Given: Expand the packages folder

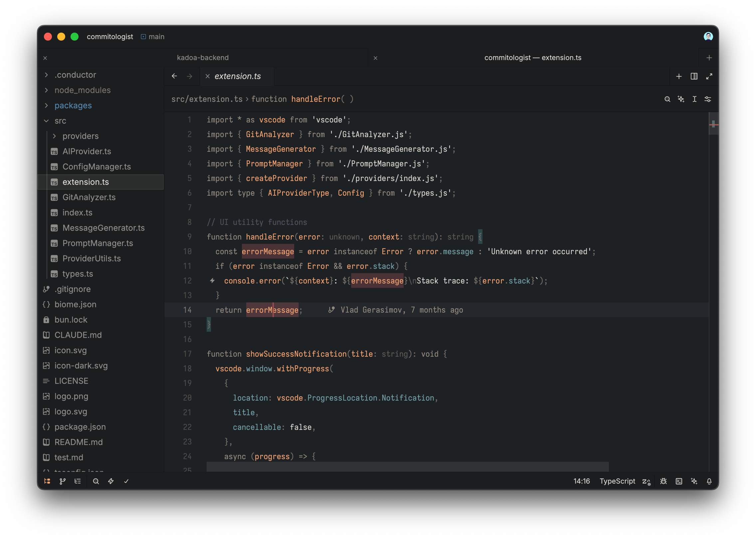Looking at the screenshot, I should (46, 105).
